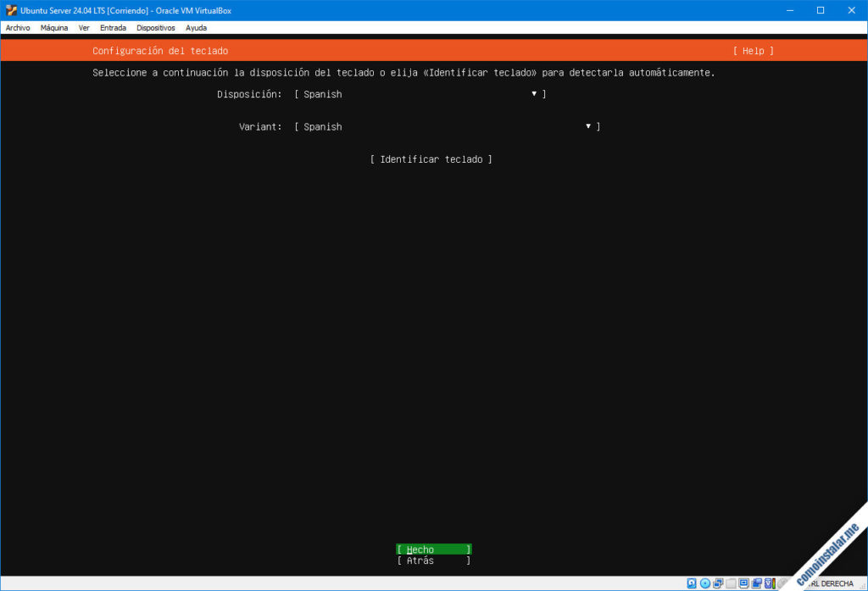Click the 'DERECHA' host key indicator
868x591 pixels.
[837, 584]
